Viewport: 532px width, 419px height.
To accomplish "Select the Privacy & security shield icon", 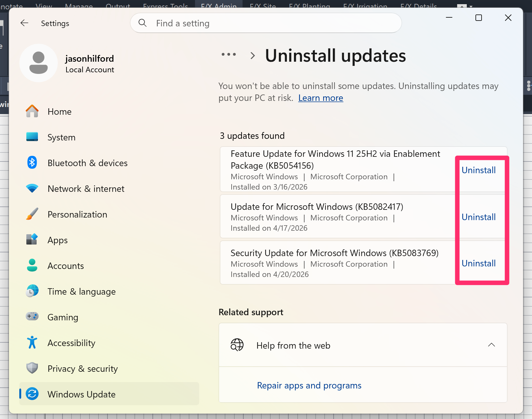I will pyautogui.click(x=32, y=368).
